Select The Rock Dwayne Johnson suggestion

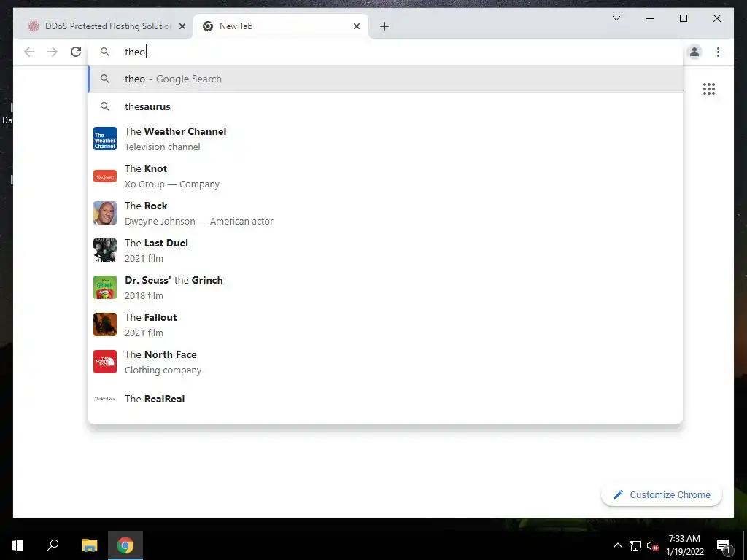pos(385,213)
